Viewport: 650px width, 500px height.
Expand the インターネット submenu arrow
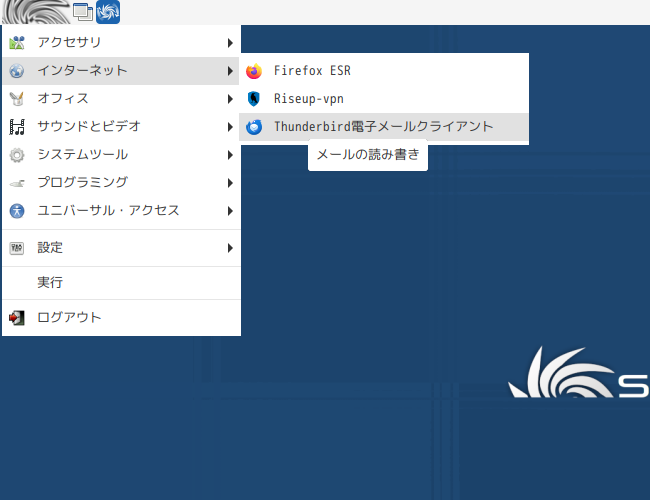[x=230, y=71]
